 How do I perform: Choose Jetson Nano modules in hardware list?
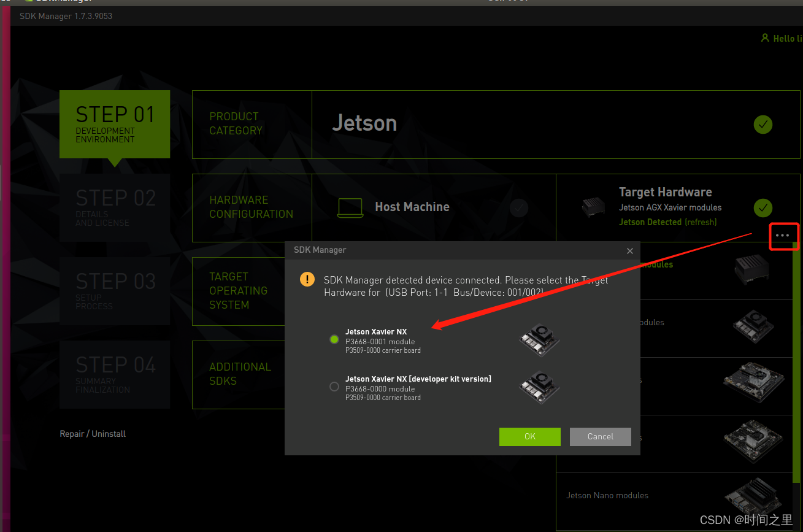[x=674, y=496]
